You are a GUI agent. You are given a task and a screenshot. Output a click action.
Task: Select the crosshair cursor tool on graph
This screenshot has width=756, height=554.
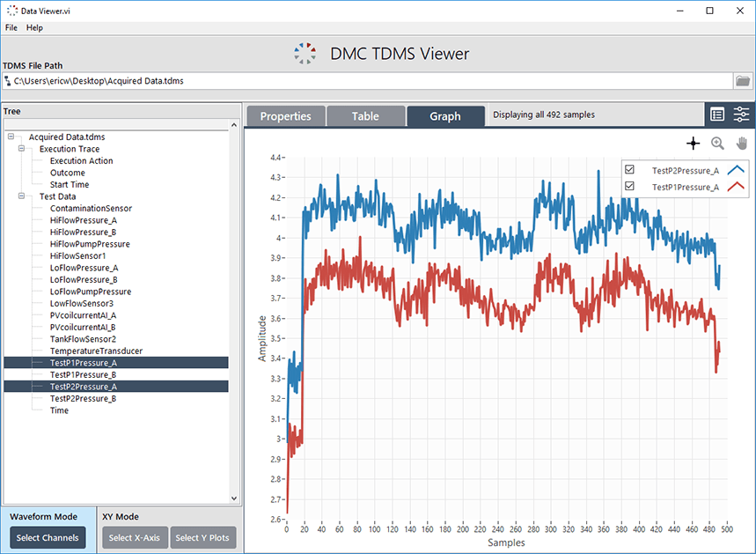694,144
